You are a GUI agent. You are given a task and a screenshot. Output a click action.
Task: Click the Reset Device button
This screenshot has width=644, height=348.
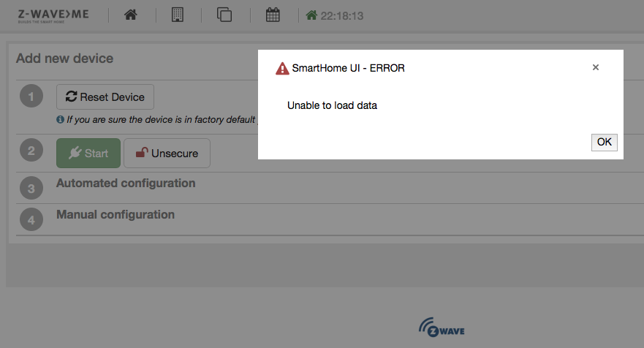coord(105,97)
